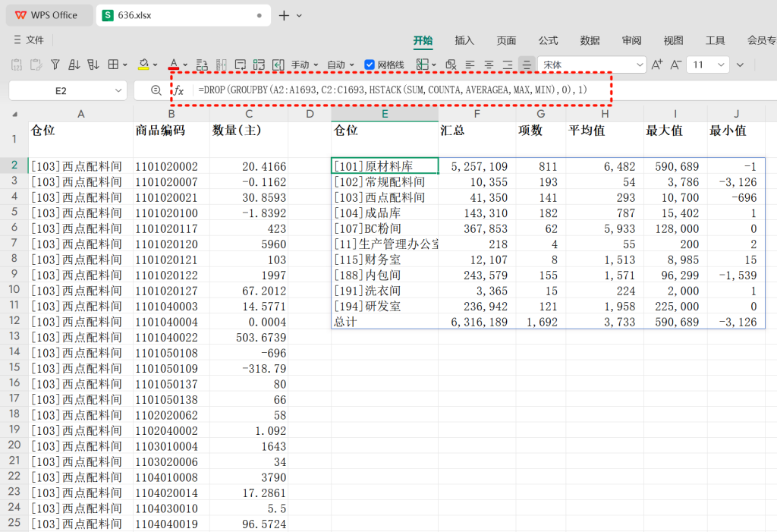
Task: Click the zoom magnifier beside formula bar
Action: point(156,90)
